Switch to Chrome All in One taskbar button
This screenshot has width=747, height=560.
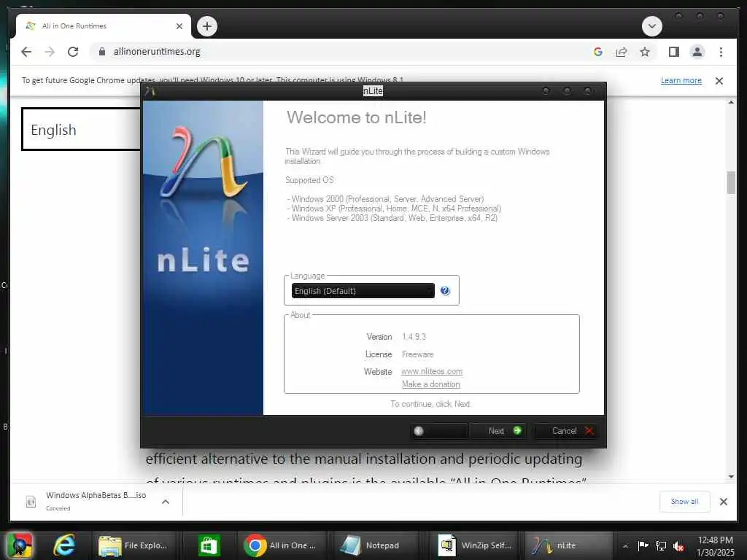(x=281, y=545)
